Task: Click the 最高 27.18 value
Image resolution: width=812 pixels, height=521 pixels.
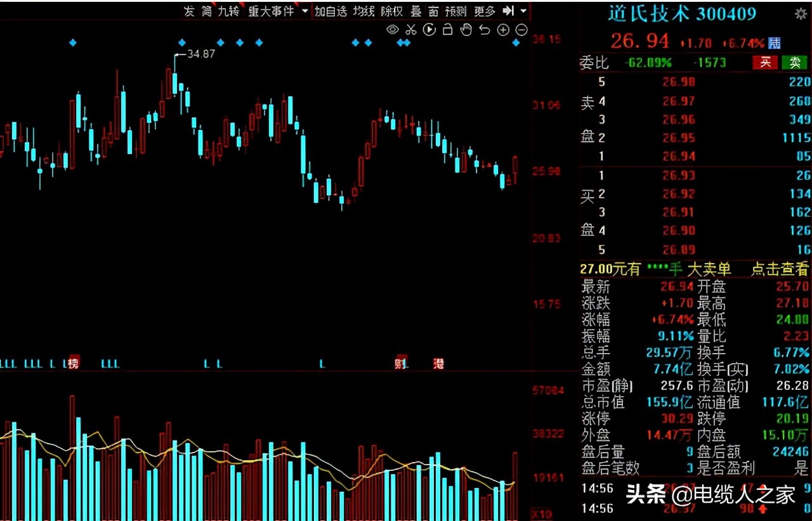Action: [x=792, y=304]
